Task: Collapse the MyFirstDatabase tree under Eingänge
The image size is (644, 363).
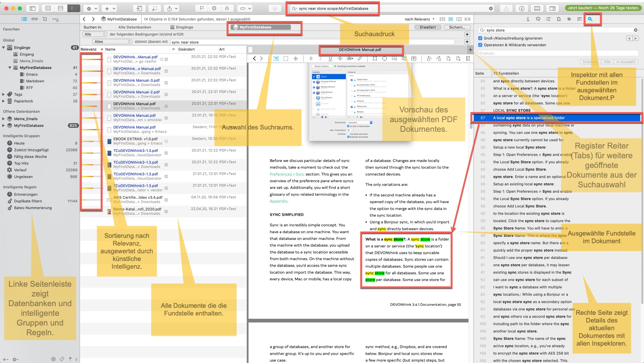Action: [x=10, y=68]
